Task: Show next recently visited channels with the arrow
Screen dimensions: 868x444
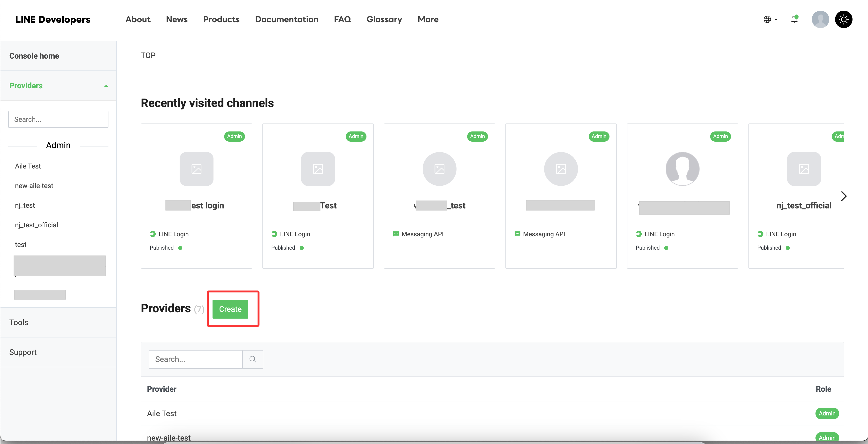Action: [843, 196]
